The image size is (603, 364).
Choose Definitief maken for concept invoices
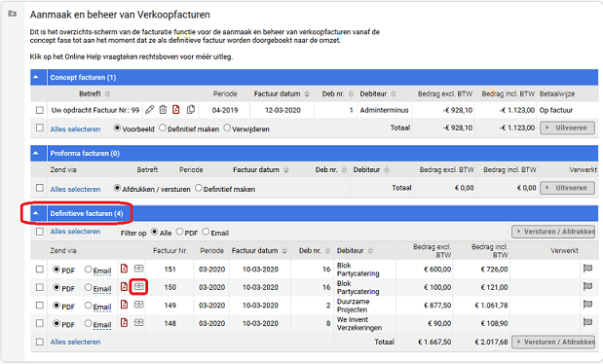pos(163,128)
